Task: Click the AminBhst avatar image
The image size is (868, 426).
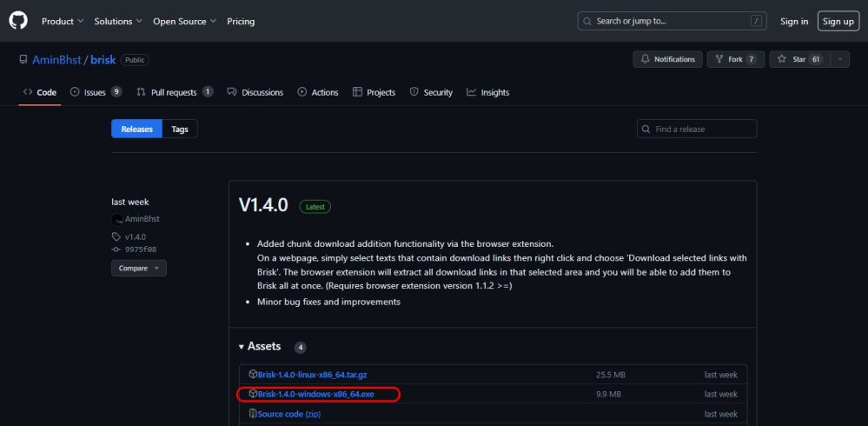Action: point(116,219)
